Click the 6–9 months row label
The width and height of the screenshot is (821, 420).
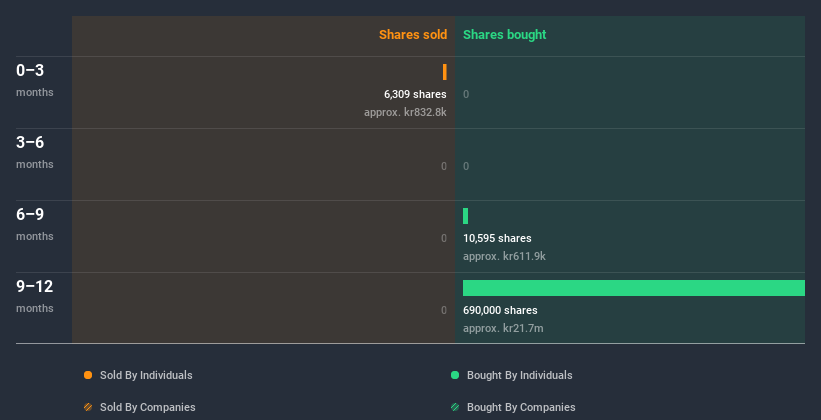(x=35, y=224)
